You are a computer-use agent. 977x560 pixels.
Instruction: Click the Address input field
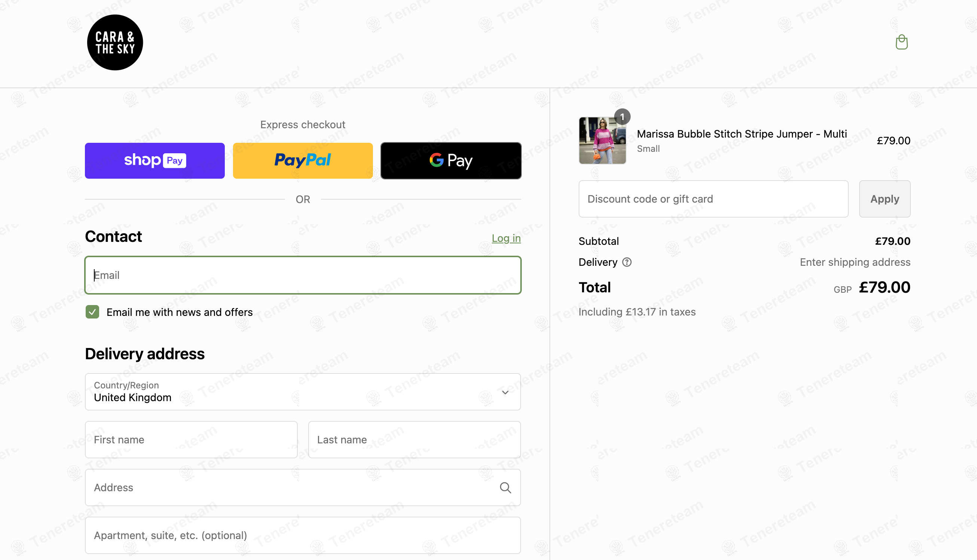point(293,488)
